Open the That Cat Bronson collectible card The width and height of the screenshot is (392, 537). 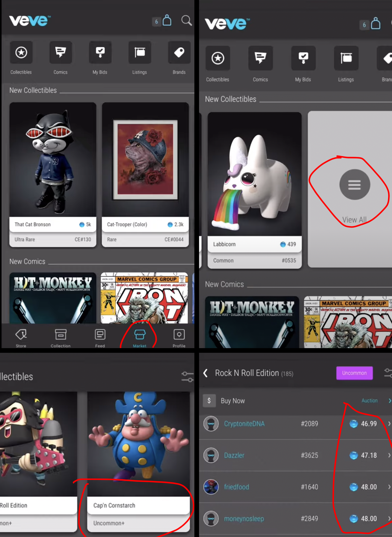point(53,175)
